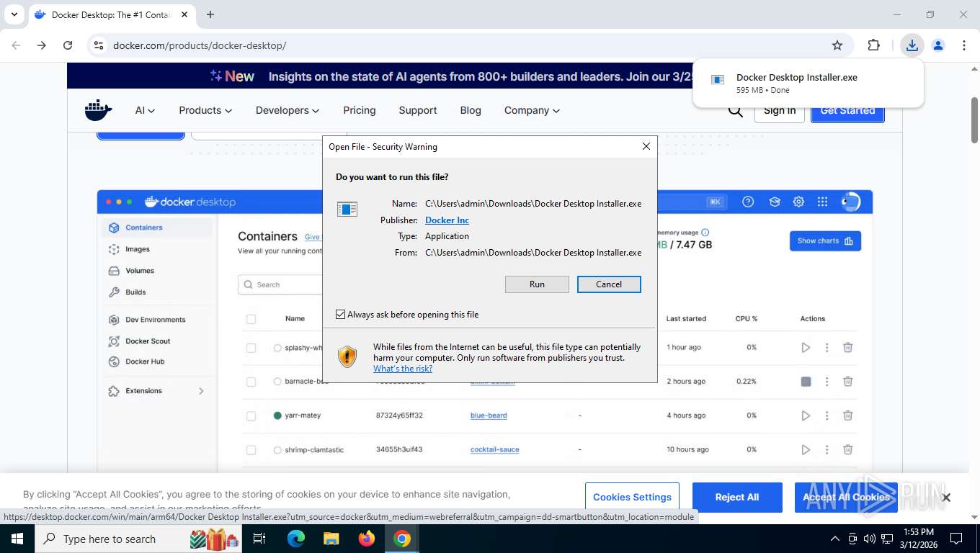Click the site search magnifier icon
This screenshot has width=980, height=553.
(x=735, y=112)
